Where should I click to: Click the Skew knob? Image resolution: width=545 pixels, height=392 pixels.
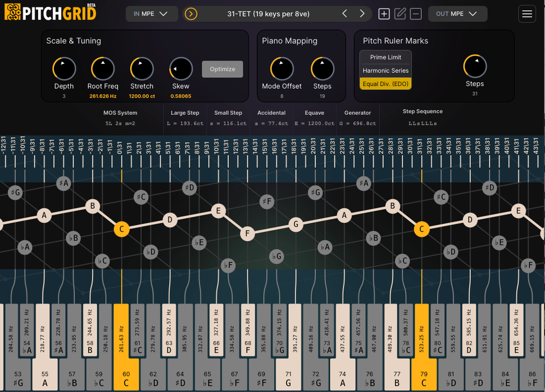[x=181, y=69]
